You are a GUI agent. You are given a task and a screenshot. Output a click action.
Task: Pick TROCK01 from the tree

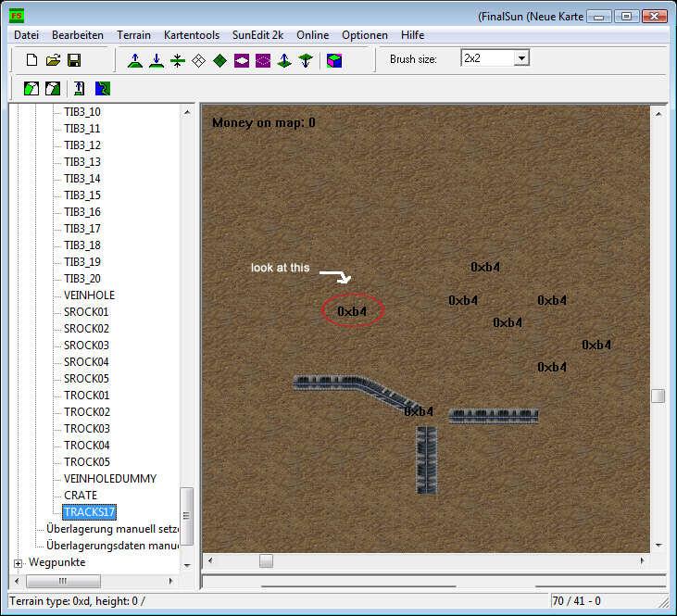click(87, 396)
